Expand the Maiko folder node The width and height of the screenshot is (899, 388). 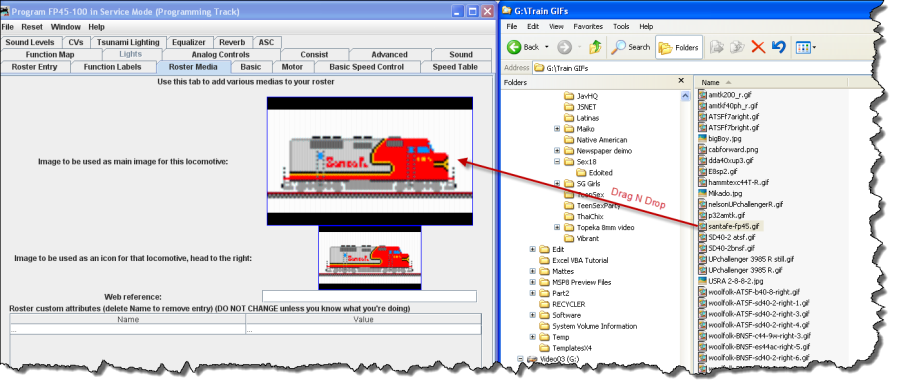pyautogui.click(x=557, y=128)
